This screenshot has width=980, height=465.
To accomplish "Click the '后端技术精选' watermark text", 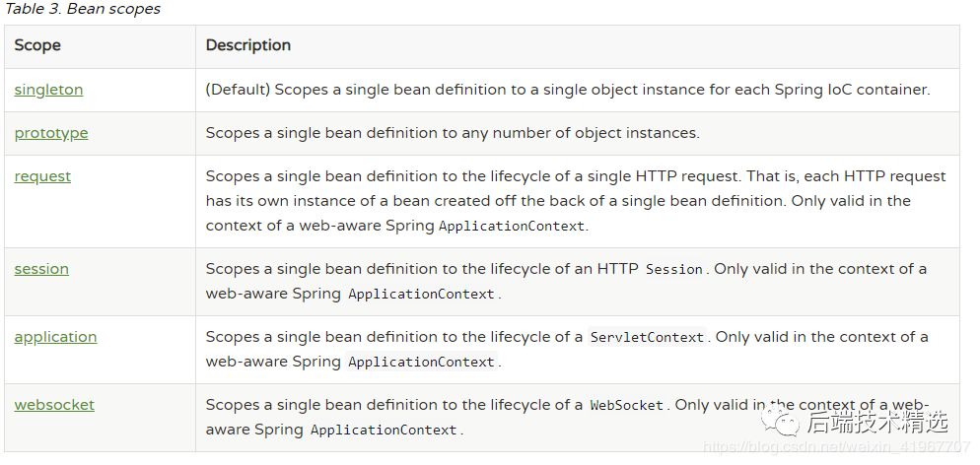I will click(877, 422).
